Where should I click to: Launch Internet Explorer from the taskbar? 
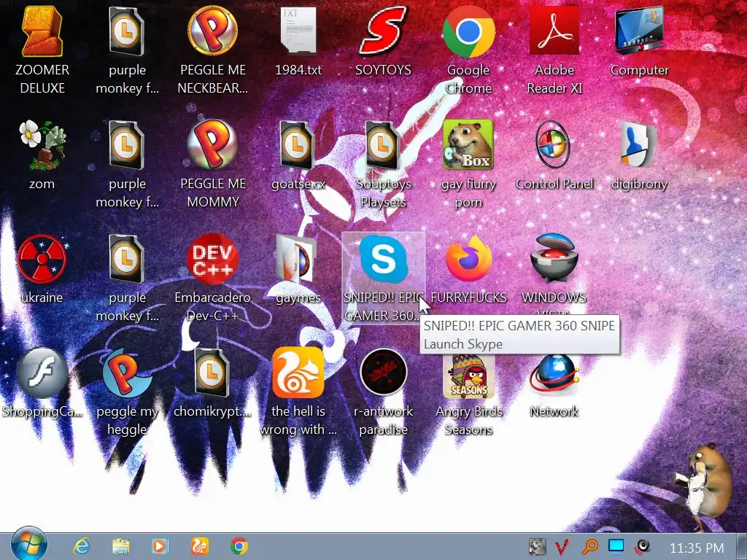click(82, 546)
